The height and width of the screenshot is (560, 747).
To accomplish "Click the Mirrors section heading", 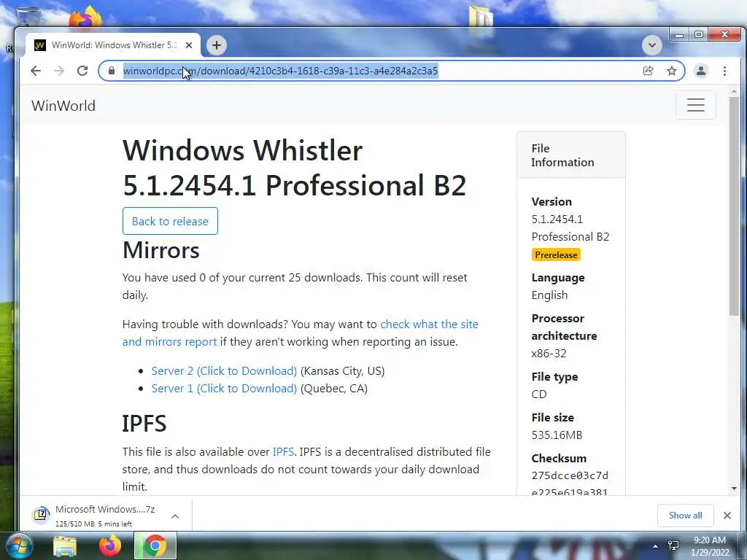I will [160, 251].
